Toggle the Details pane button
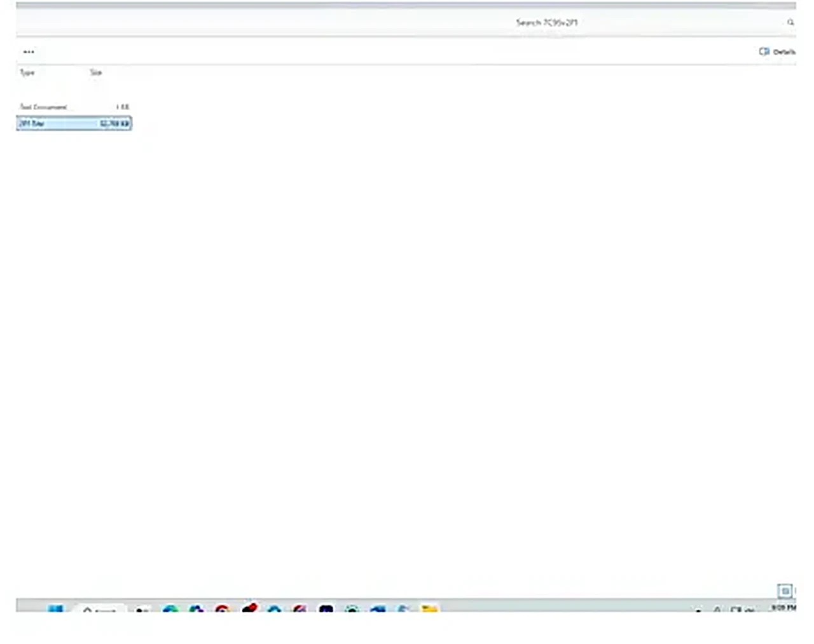The height and width of the screenshot is (644, 814). pos(777,51)
